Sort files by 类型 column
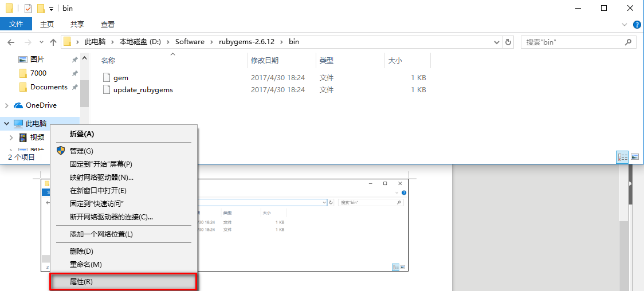Viewport: 644px width, 291px height. [327, 60]
